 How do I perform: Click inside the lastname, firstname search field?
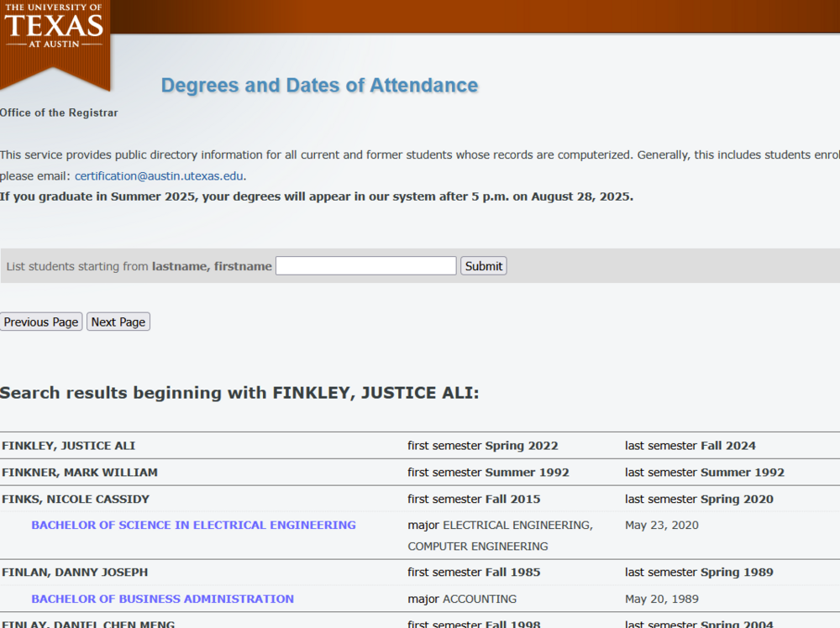pyautogui.click(x=365, y=265)
